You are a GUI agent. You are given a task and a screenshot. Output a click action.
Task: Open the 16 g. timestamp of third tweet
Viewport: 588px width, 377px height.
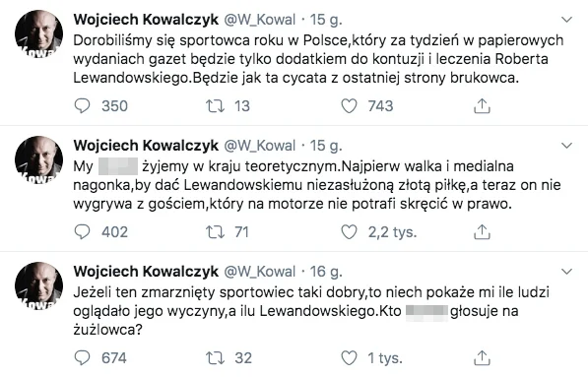pyautogui.click(x=326, y=272)
